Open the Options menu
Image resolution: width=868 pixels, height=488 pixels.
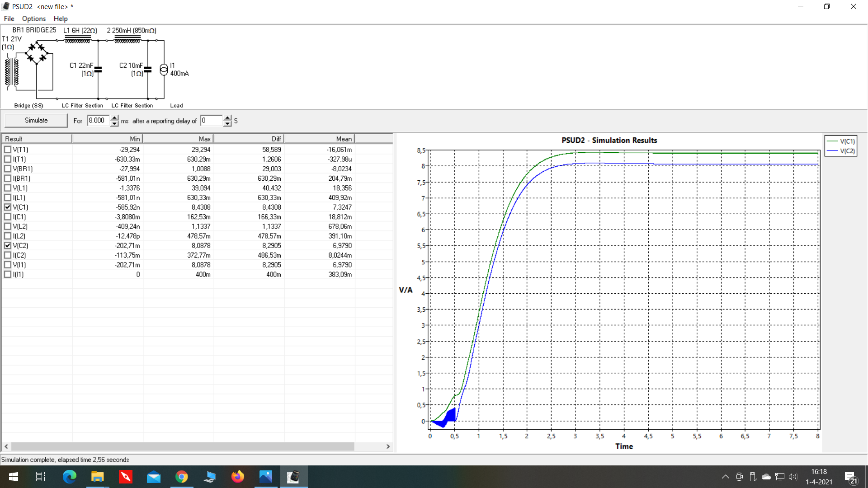click(x=34, y=19)
